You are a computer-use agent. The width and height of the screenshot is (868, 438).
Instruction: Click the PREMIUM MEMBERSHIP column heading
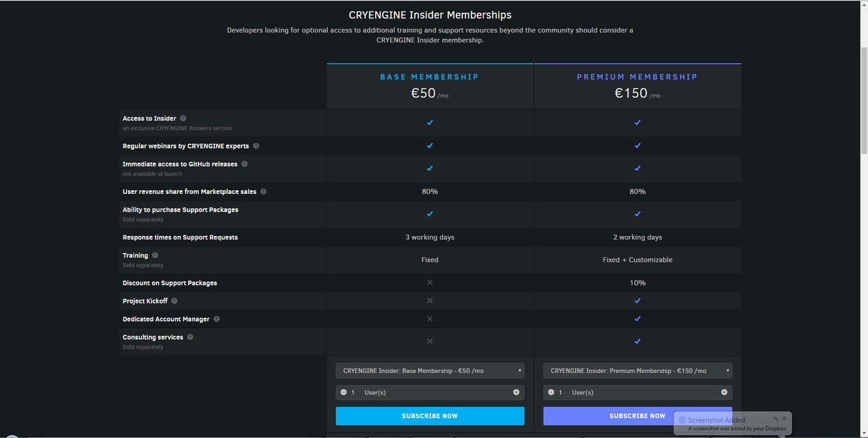pyautogui.click(x=637, y=77)
